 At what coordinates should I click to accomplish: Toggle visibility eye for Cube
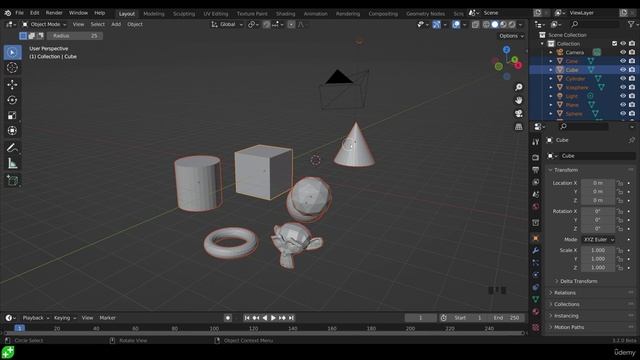623,70
